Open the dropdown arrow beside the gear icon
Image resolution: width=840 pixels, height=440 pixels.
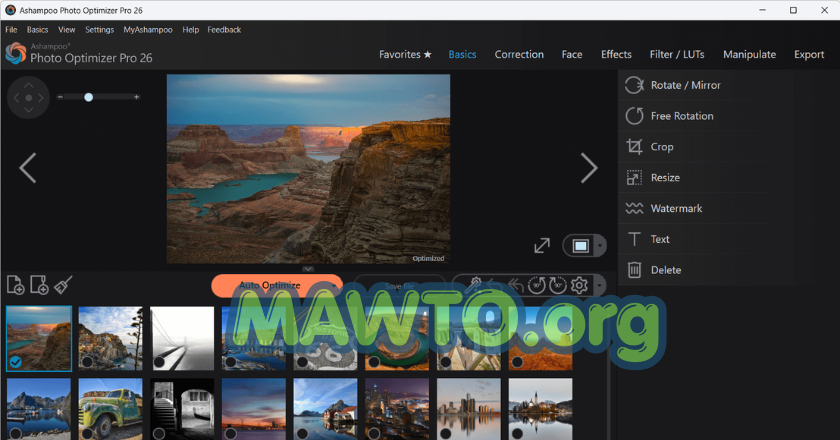pos(599,285)
